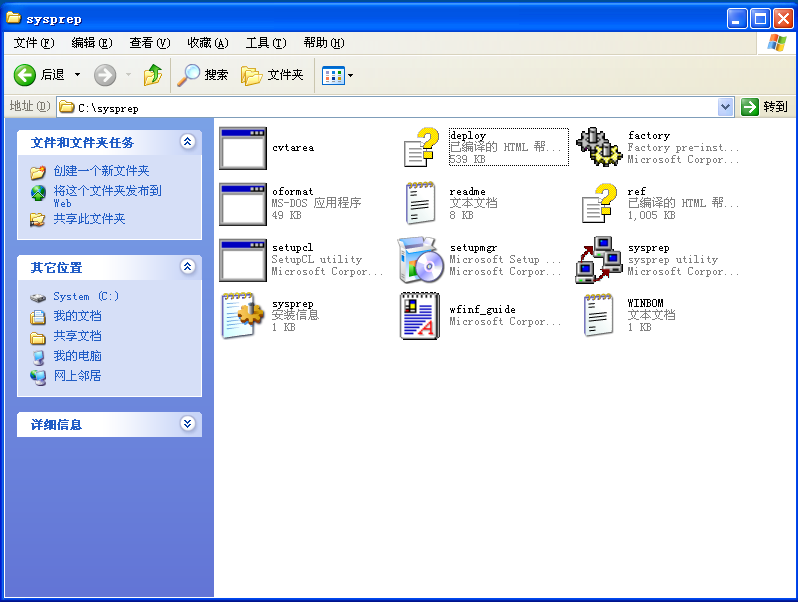Click the sysprep folder icon in title bar
This screenshot has width=798, height=602.
14,18
